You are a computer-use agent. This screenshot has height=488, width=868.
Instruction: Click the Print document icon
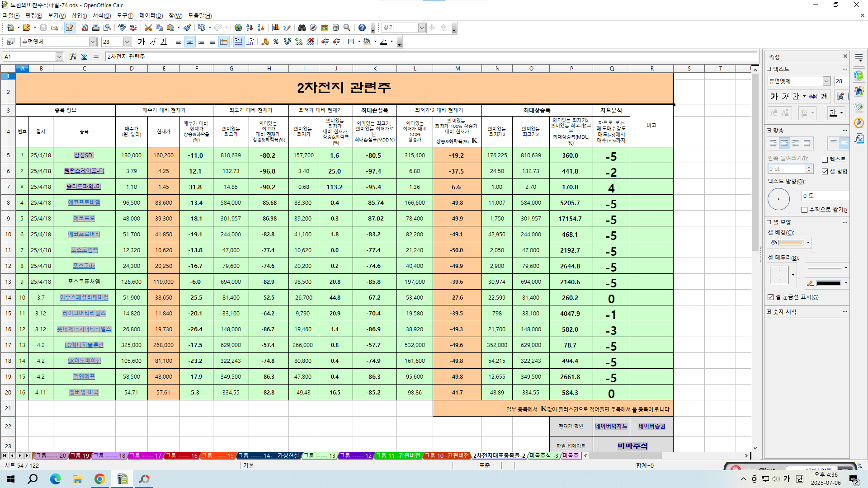96,28
